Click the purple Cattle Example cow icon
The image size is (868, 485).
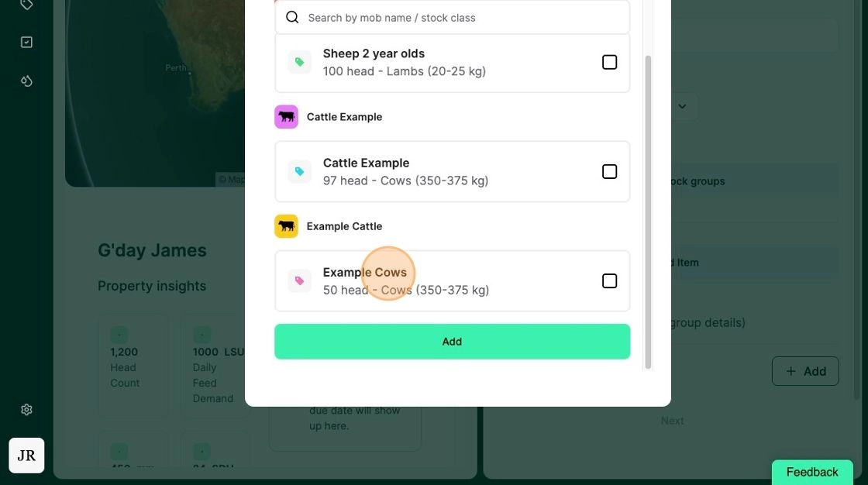pyautogui.click(x=286, y=117)
